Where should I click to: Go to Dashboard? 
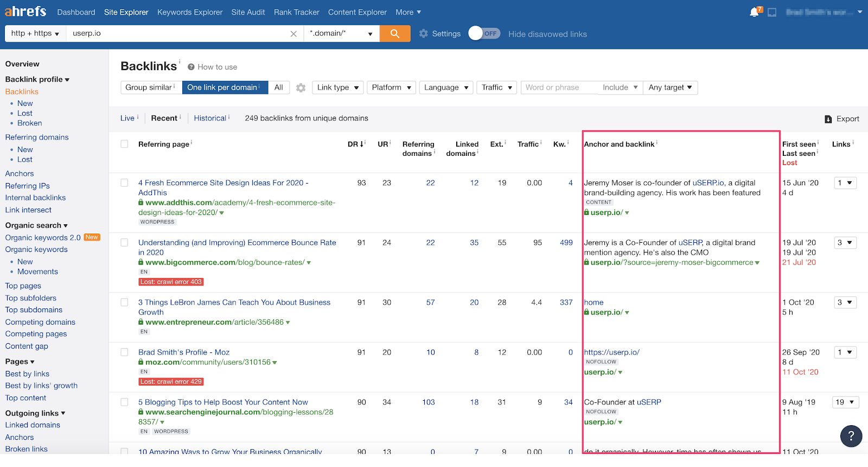[76, 12]
